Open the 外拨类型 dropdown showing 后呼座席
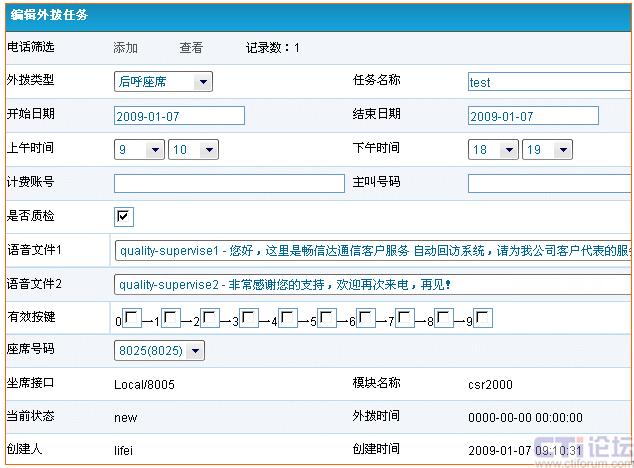634x468 pixels. click(x=164, y=82)
